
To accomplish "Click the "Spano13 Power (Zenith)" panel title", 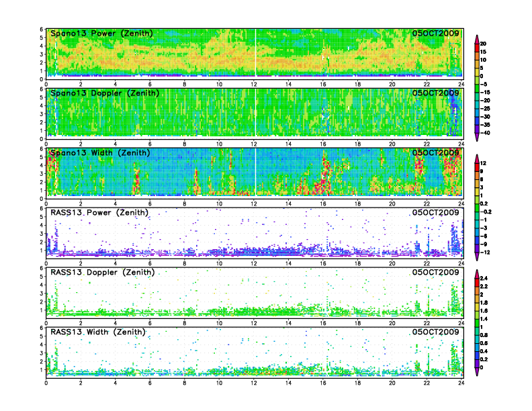I will (x=101, y=34).
